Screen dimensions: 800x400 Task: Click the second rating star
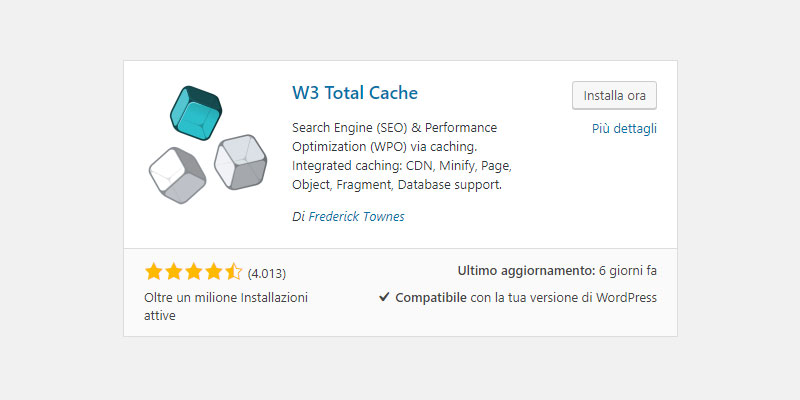pyautogui.click(x=173, y=272)
